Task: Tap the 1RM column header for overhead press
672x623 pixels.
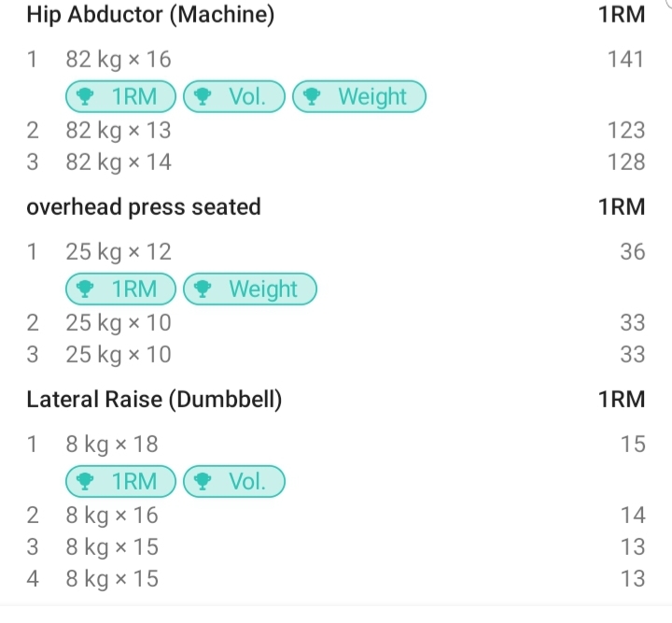Action: [622, 207]
